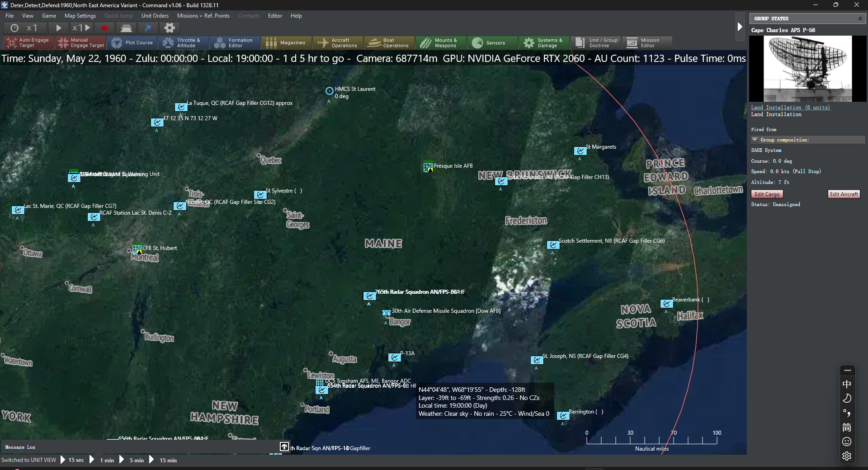Open Mounts & Weapons
868x470 pixels.
(442, 42)
